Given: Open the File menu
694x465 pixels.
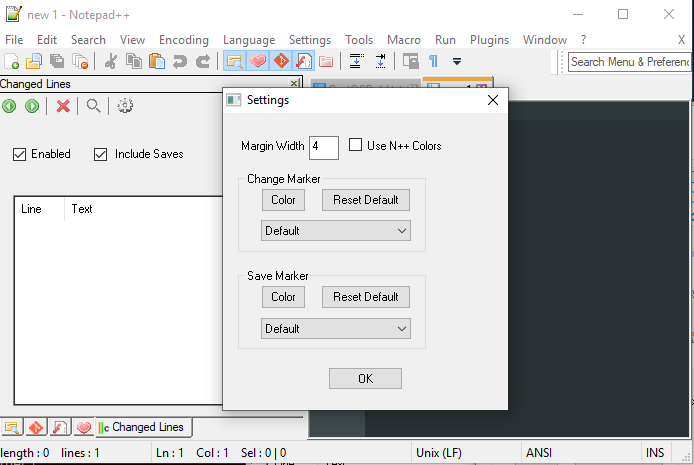Looking at the screenshot, I should tap(14, 40).
